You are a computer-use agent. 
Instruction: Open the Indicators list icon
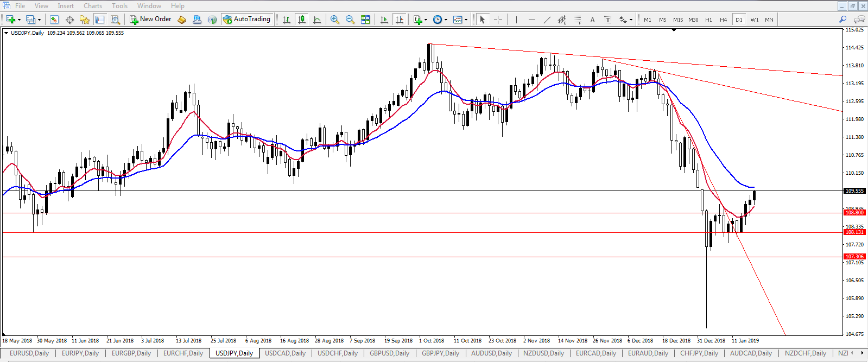point(417,20)
